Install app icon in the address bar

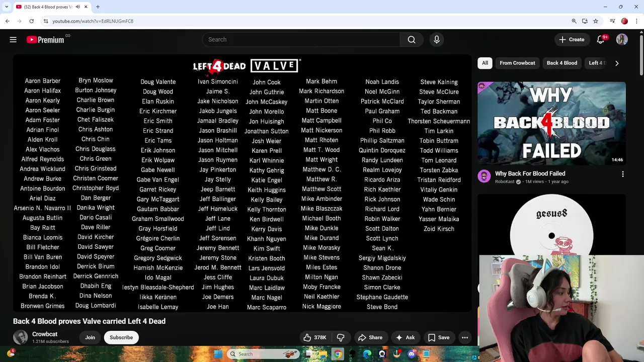[585, 21]
